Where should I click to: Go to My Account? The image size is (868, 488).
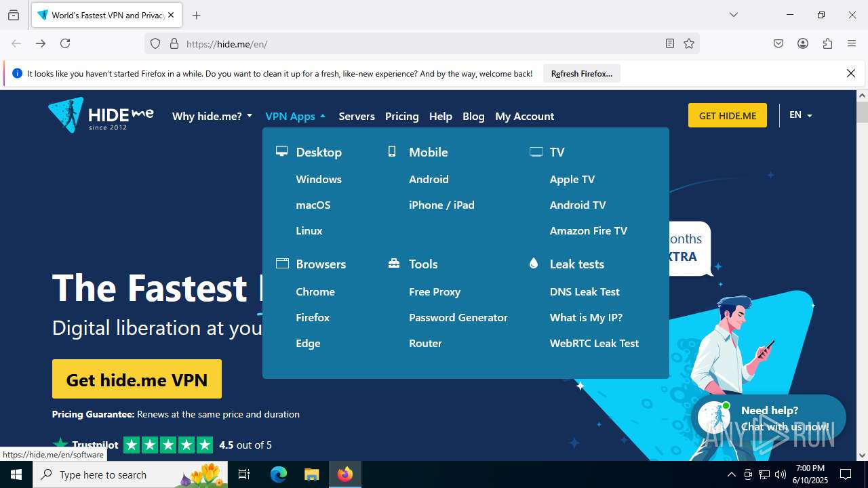525,116
